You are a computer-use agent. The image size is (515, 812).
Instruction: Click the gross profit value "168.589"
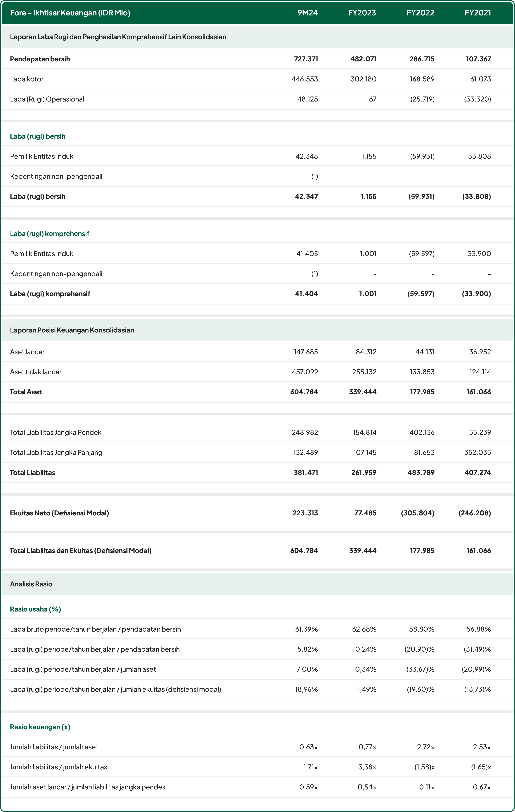[422, 79]
